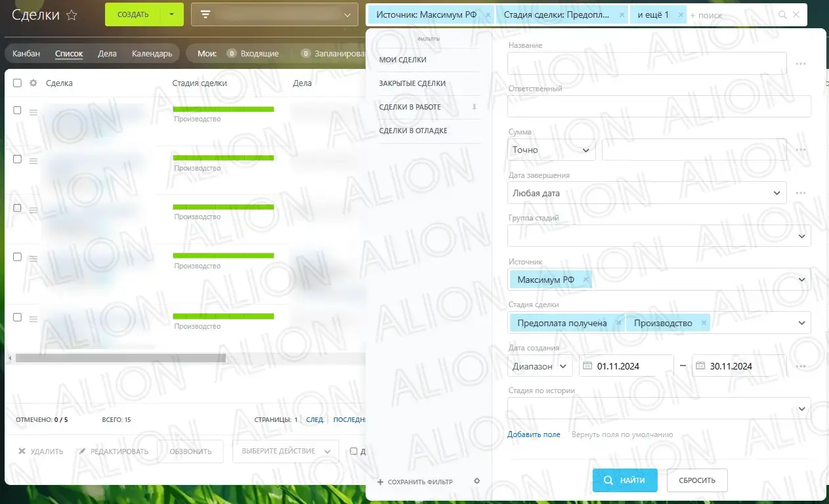Click Вернуть поля по умолчанию link
The image size is (829, 504).
pos(622,434)
